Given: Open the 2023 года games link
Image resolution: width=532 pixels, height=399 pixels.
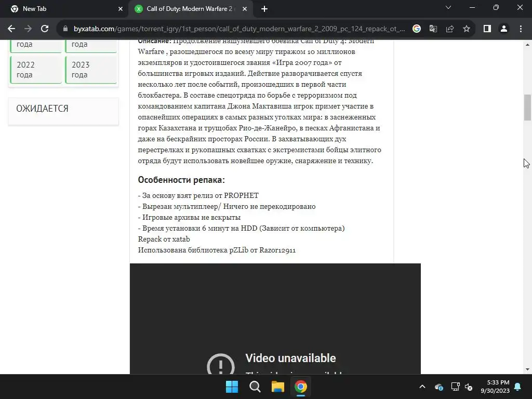Looking at the screenshot, I should (91, 70).
